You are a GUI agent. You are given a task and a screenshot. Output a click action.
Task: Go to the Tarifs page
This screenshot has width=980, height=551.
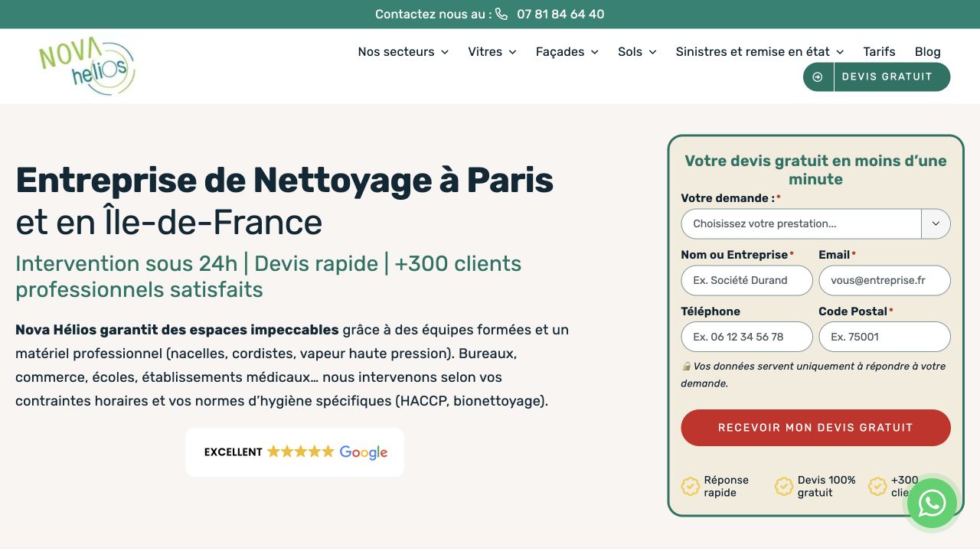(879, 52)
